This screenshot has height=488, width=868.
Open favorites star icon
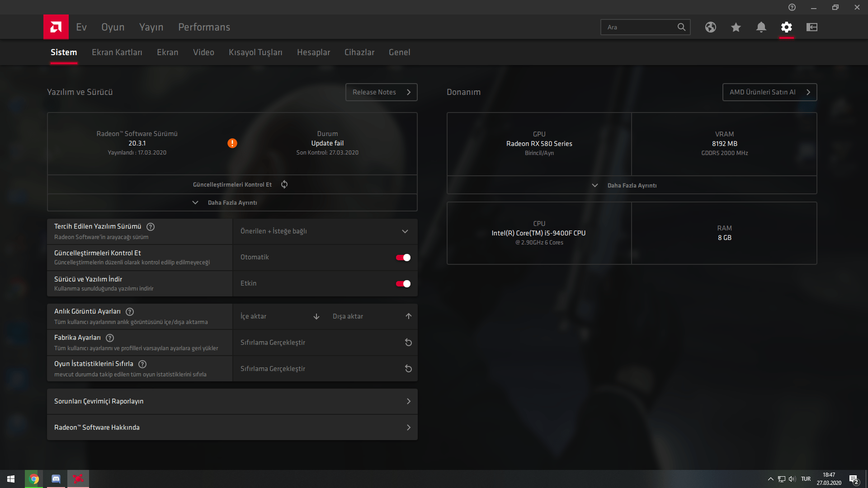pos(736,27)
